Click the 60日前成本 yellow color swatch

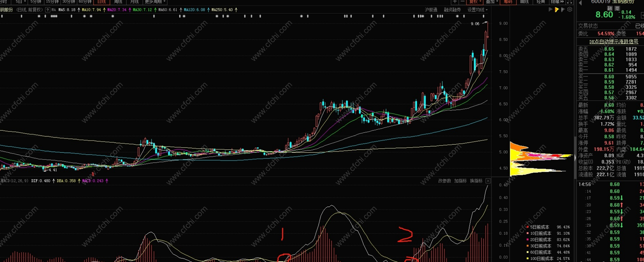[527, 252]
